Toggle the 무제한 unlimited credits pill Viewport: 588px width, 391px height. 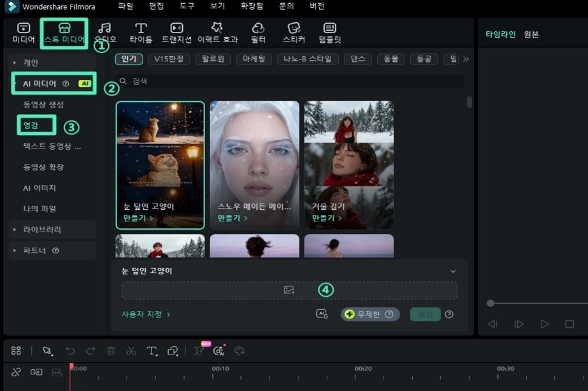[x=370, y=314]
